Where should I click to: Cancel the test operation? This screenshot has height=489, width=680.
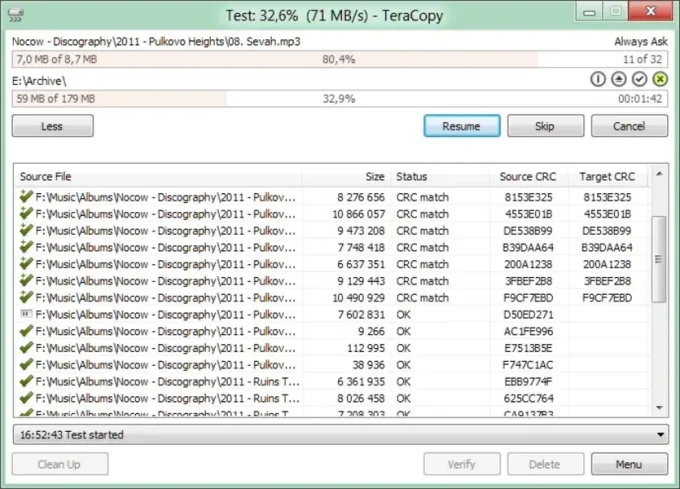coord(629,126)
